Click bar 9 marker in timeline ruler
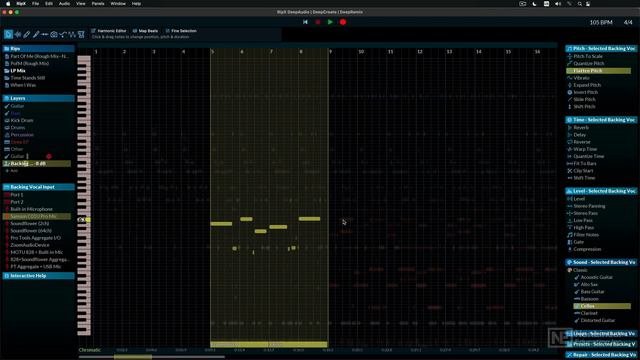Screen dimensions: 640x360 [331, 52]
